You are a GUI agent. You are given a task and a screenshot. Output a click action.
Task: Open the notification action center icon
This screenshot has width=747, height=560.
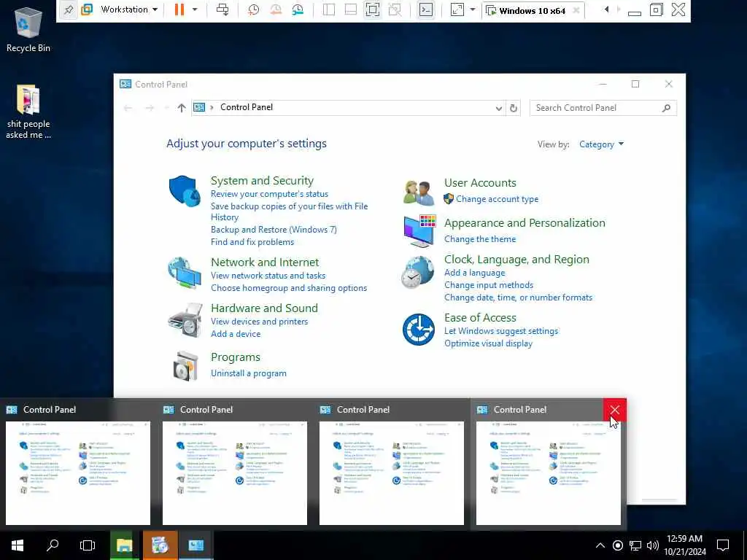[x=723, y=545]
